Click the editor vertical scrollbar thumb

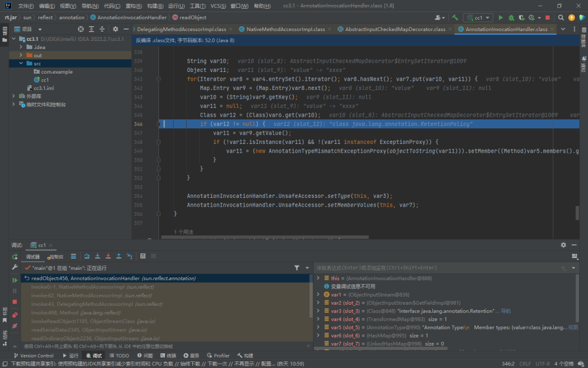coord(577,213)
